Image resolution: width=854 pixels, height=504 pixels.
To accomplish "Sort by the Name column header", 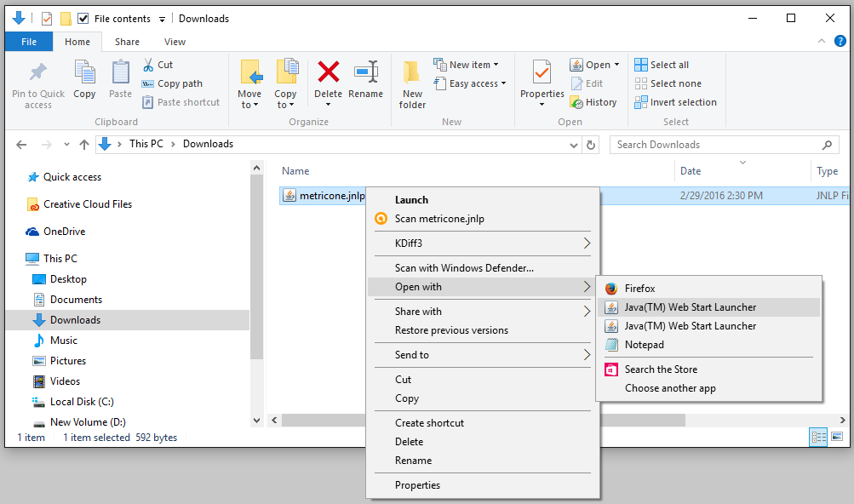I will point(295,171).
